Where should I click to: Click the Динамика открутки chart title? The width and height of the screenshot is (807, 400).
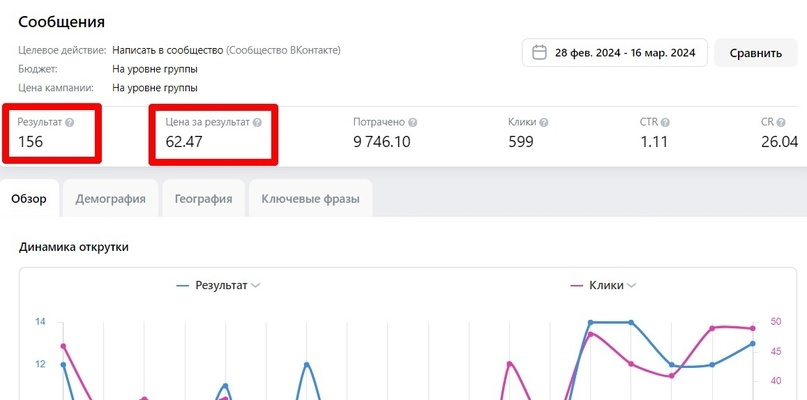pos(74,247)
